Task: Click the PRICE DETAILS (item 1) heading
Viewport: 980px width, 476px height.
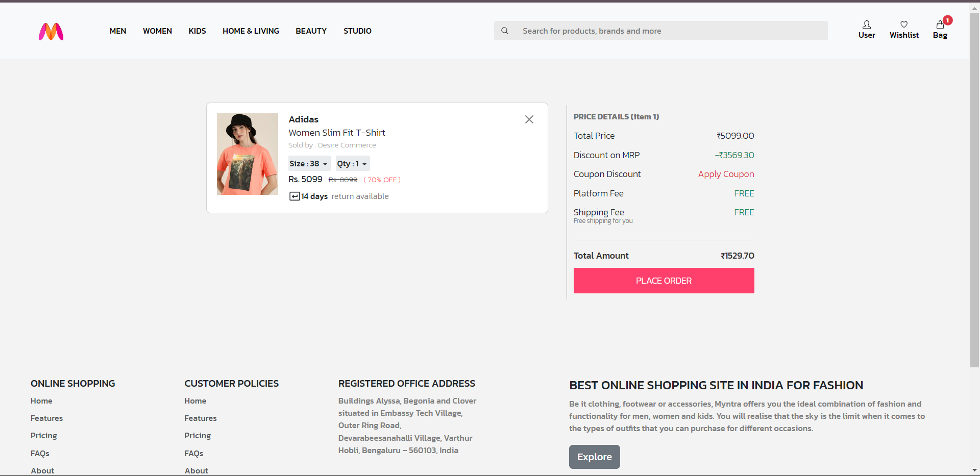Action: (616, 117)
